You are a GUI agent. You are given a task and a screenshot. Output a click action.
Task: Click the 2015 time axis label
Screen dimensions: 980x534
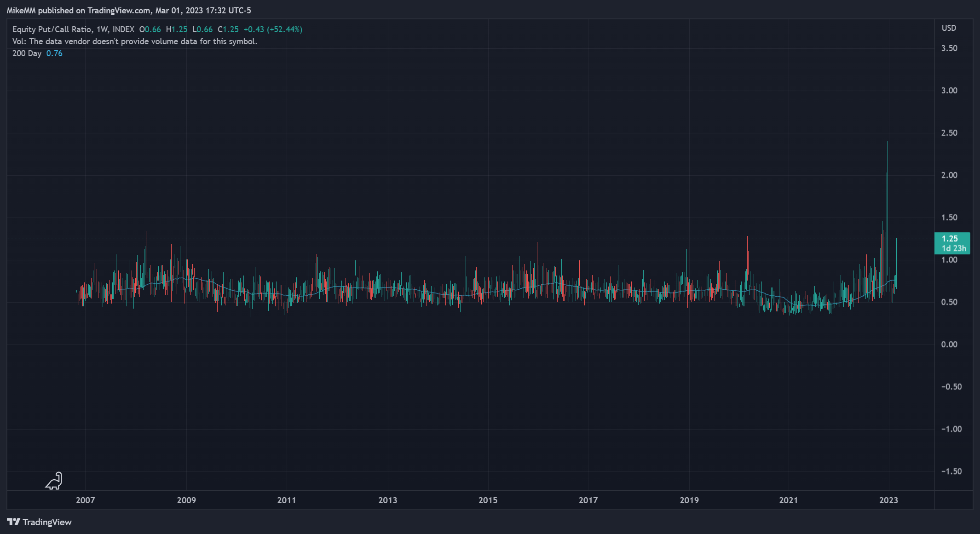(x=488, y=500)
